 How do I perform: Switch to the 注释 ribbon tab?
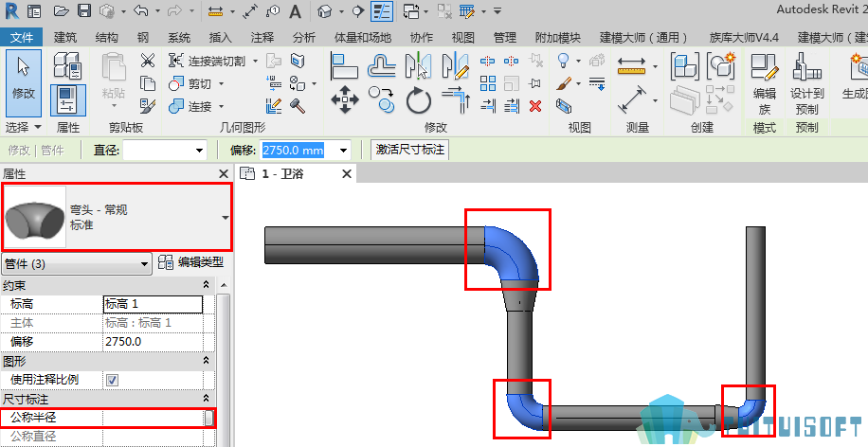[262, 37]
